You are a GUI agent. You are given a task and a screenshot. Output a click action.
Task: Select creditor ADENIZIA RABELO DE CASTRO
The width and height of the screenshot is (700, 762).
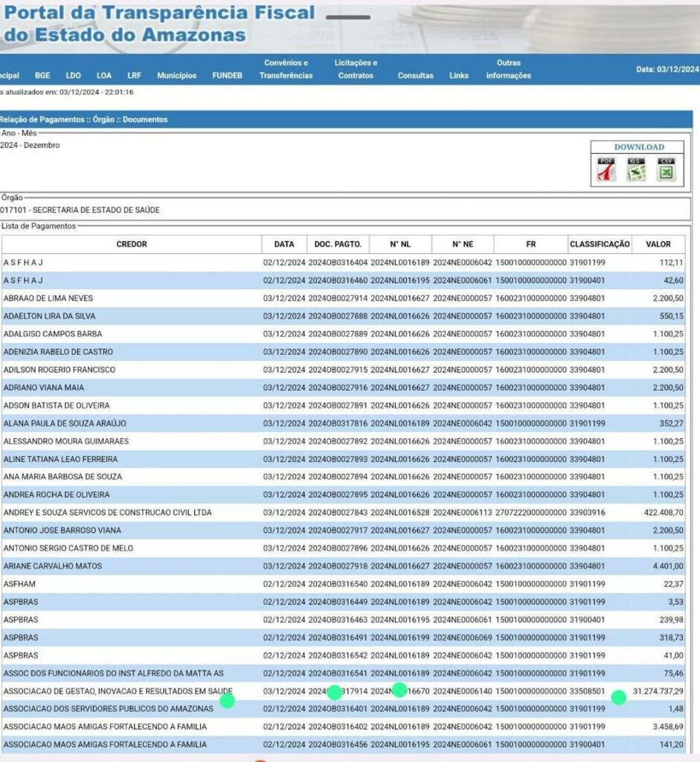(58, 352)
